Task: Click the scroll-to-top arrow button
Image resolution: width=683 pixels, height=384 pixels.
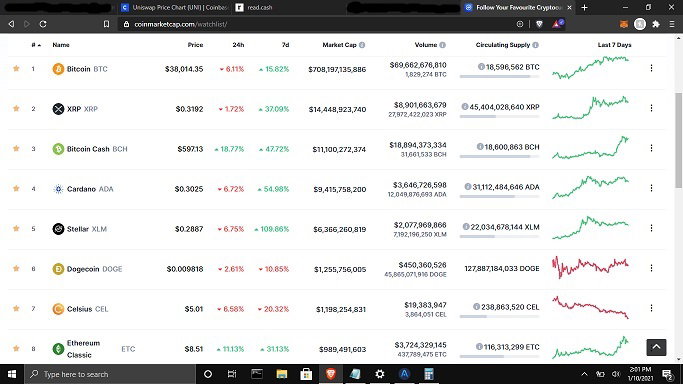Action: (x=656, y=347)
